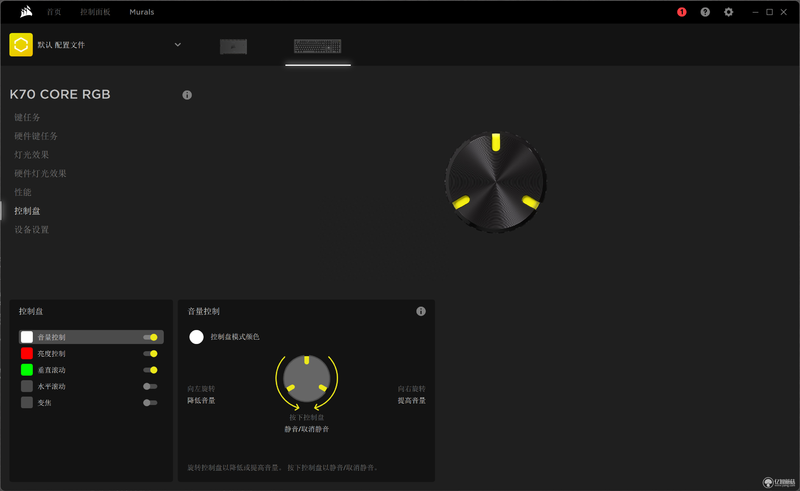
Task: Open 硬件键任务 in the sidebar
Action: [x=36, y=136]
